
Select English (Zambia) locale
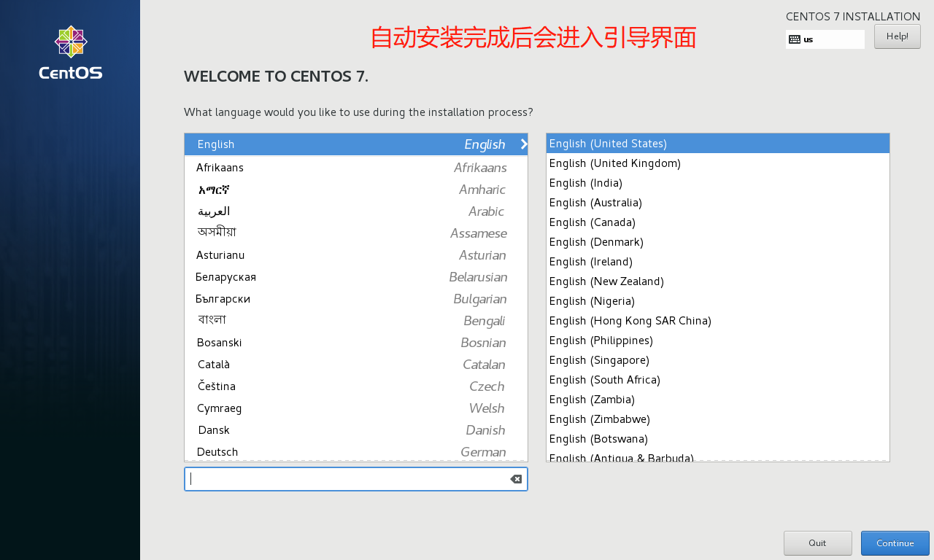pos(718,400)
